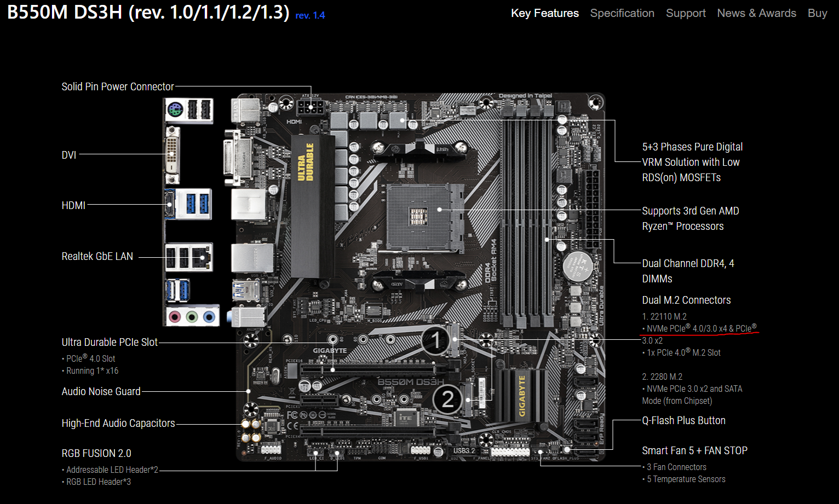Viewport: 839px width, 504px height.
Task: Click 'RGB LED Header*3' text
Action: pyautogui.click(x=99, y=482)
